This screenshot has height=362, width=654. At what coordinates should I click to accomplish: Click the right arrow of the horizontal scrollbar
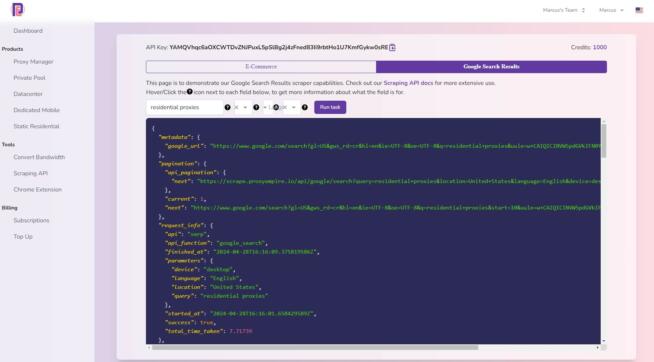[x=597, y=347]
